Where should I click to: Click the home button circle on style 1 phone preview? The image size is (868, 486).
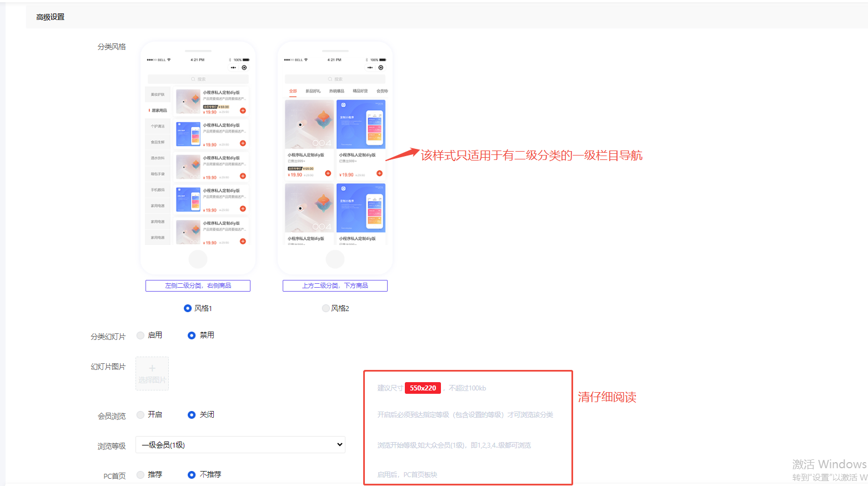pyautogui.click(x=198, y=259)
